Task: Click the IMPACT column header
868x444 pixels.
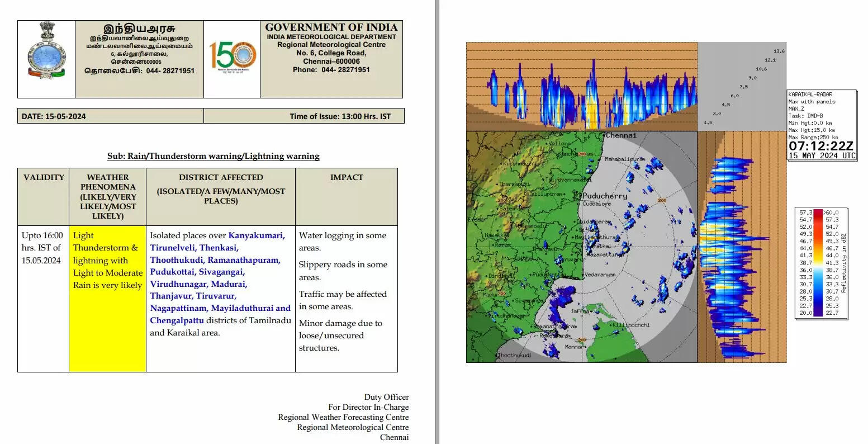Action: point(347,177)
